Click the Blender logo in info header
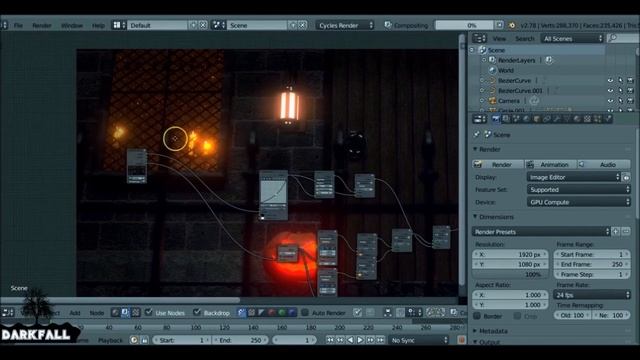 pos(512,25)
